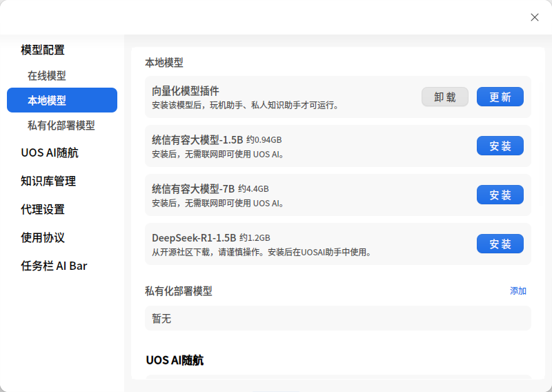
Task: Open 知识库管理 settings
Action: (48, 181)
